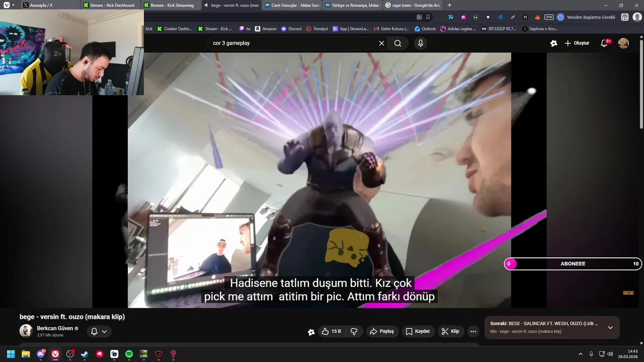
Task: Open the Discord bookmark
Action: pos(291,29)
